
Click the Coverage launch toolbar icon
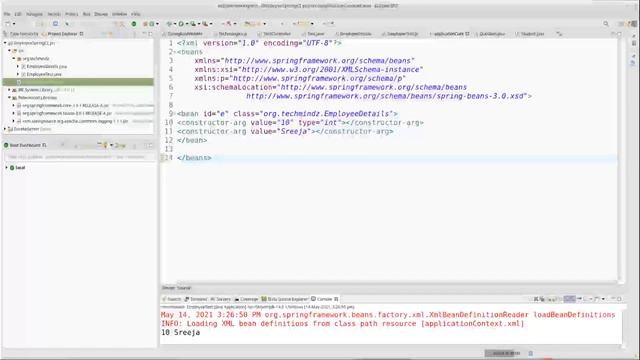193,24
